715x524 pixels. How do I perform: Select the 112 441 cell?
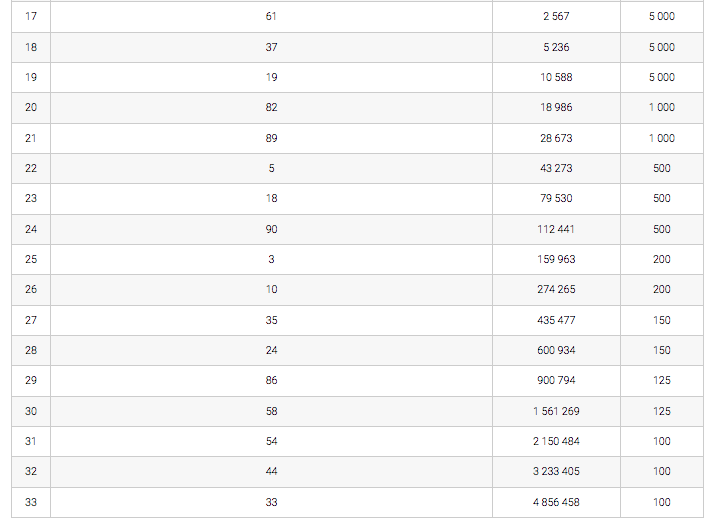(x=556, y=229)
